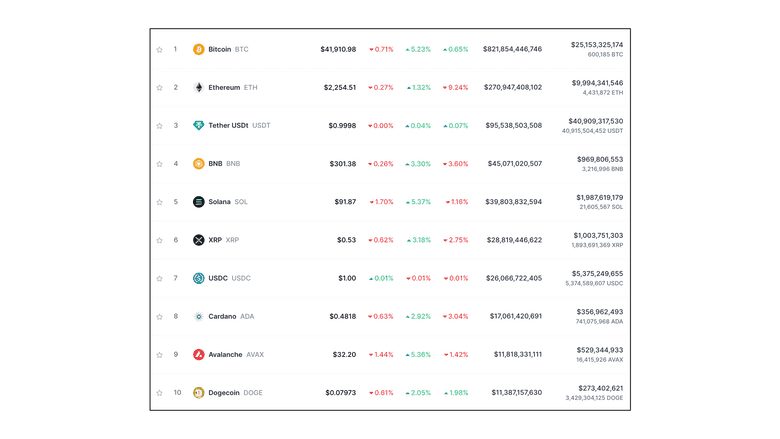780x439 pixels.
Task: Click the Cardano logo icon
Action: click(198, 316)
